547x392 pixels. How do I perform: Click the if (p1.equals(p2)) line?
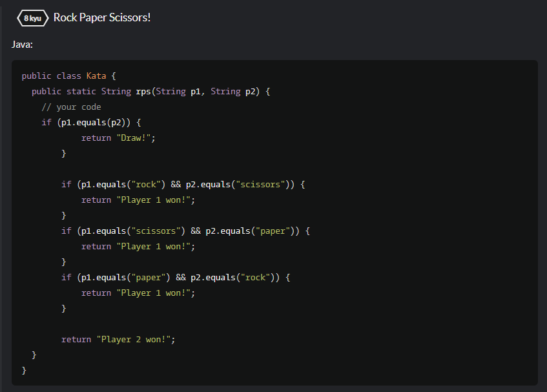click(x=91, y=123)
